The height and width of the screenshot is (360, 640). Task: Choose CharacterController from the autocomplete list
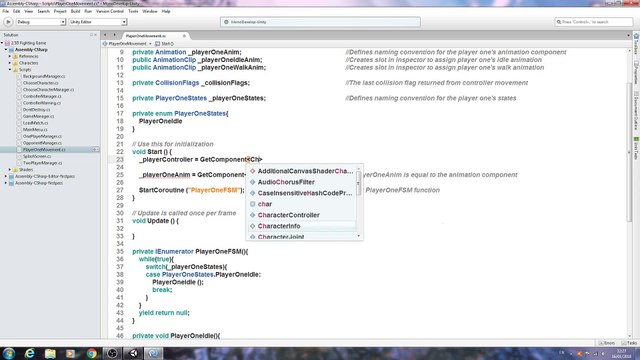(x=302, y=215)
